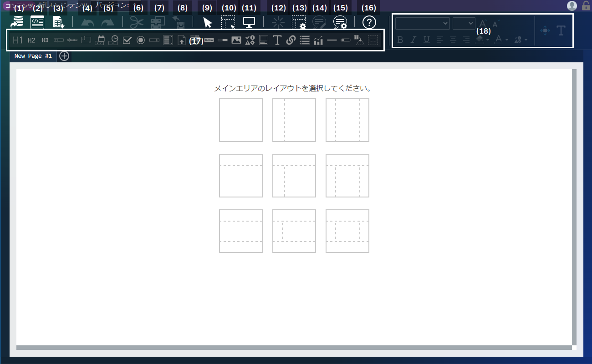592x364 pixels.
Task: Open the dashed area settings gear icon
Action: pos(299,22)
